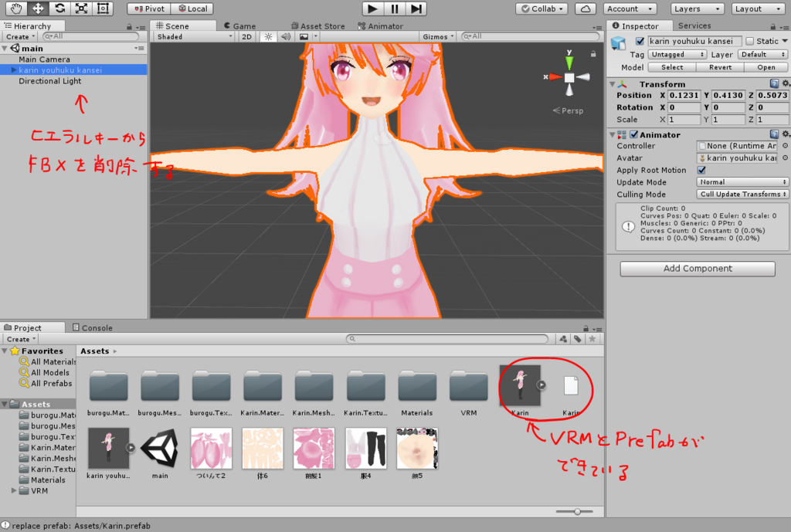This screenshot has width=791, height=532.
Task: Open the Layers dropdown
Action: tap(698, 8)
